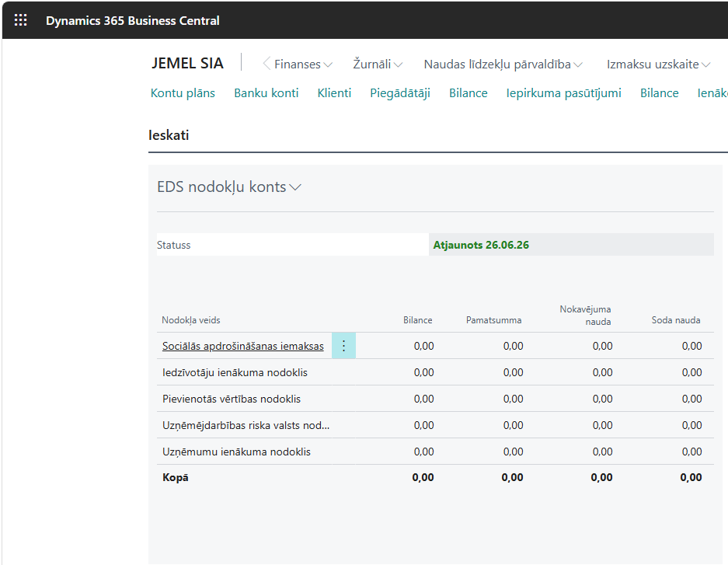728x565 pixels.
Task: Click the left scroll arrow before Finanses
Action: point(266,64)
